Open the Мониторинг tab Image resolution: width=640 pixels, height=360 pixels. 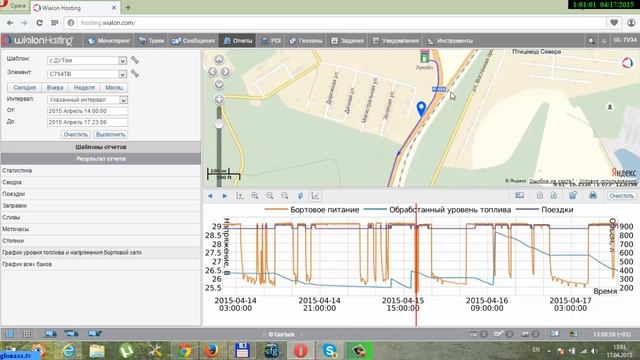pos(109,40)
